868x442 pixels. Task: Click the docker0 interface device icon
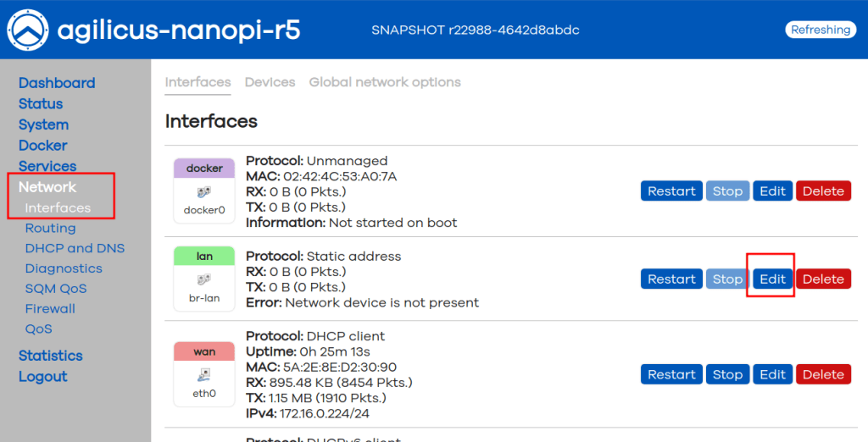204,192
